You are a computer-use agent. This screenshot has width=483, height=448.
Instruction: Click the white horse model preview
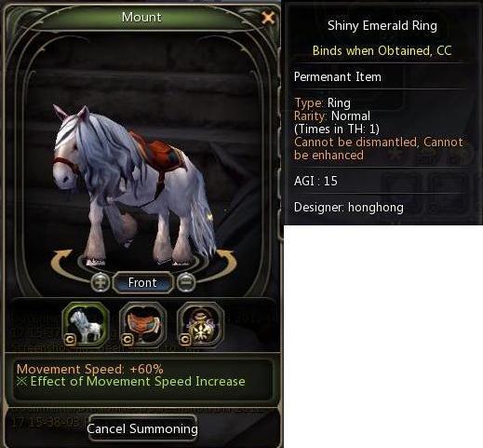click(135, 186)
